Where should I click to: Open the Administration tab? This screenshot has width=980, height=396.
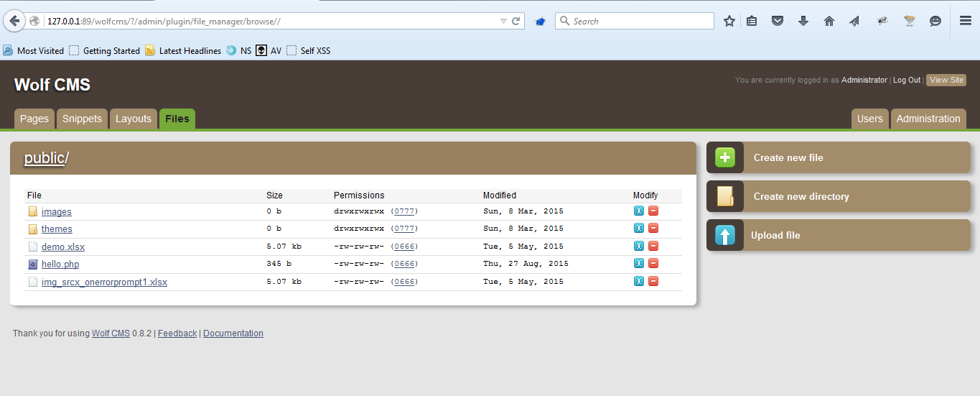pyautogui.click(x=928, y=119)
